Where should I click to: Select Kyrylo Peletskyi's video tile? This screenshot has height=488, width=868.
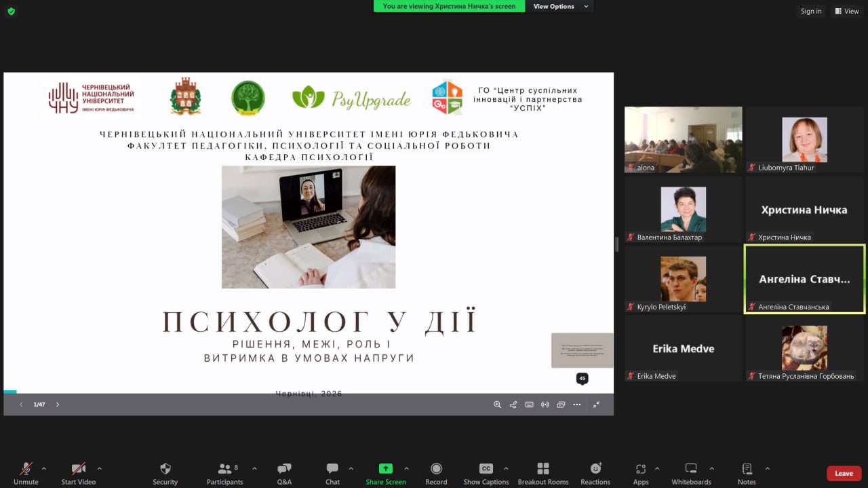click(683, 279)
